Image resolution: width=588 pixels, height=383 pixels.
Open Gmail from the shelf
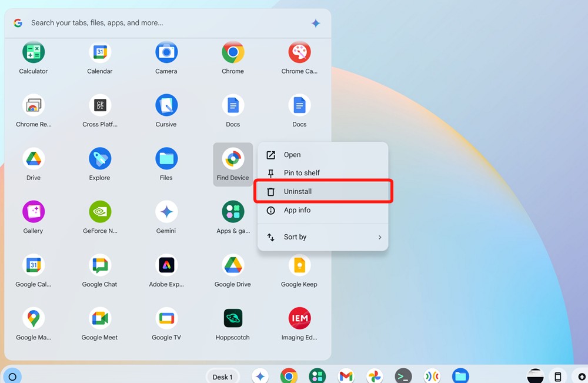coord(346,376)
